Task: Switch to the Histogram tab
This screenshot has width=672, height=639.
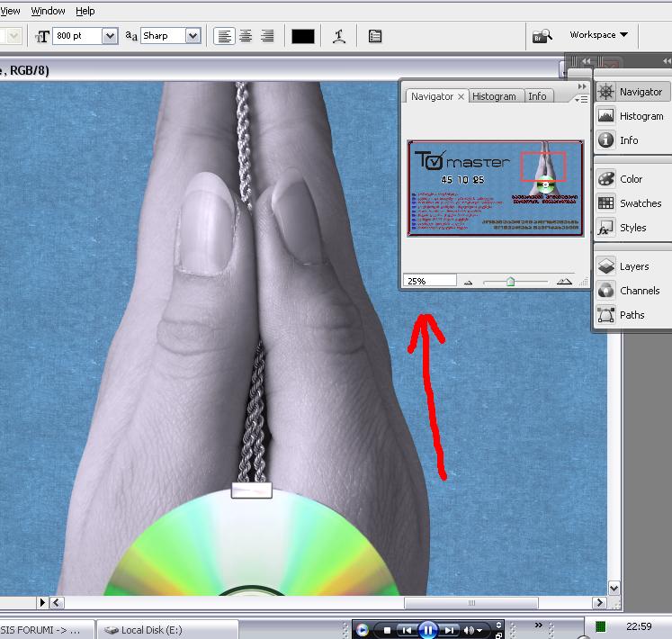Action: (494, 96)
